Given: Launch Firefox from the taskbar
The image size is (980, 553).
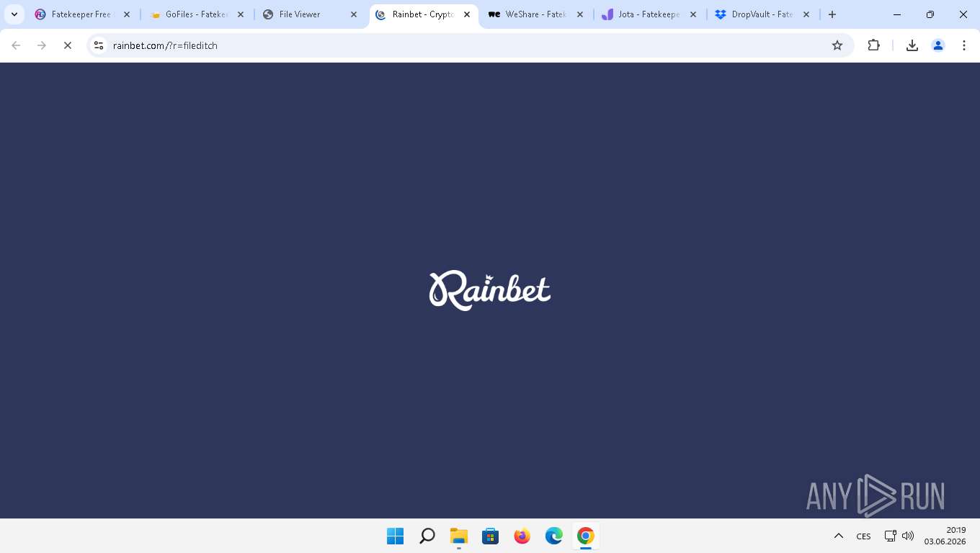Looking at the screenshot, I should 522,536.
